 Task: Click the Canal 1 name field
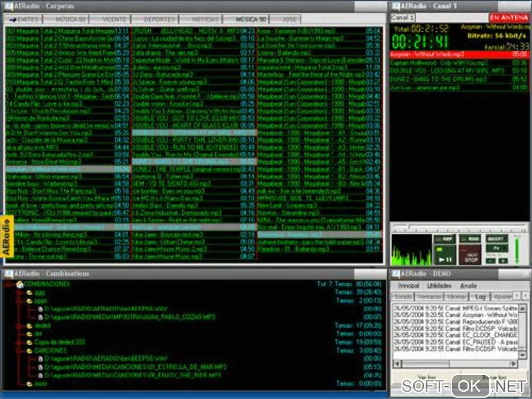point(403,17)
